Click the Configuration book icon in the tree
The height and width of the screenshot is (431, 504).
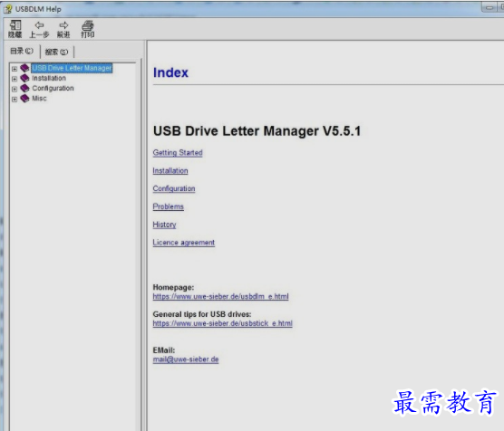coord(24,88)
